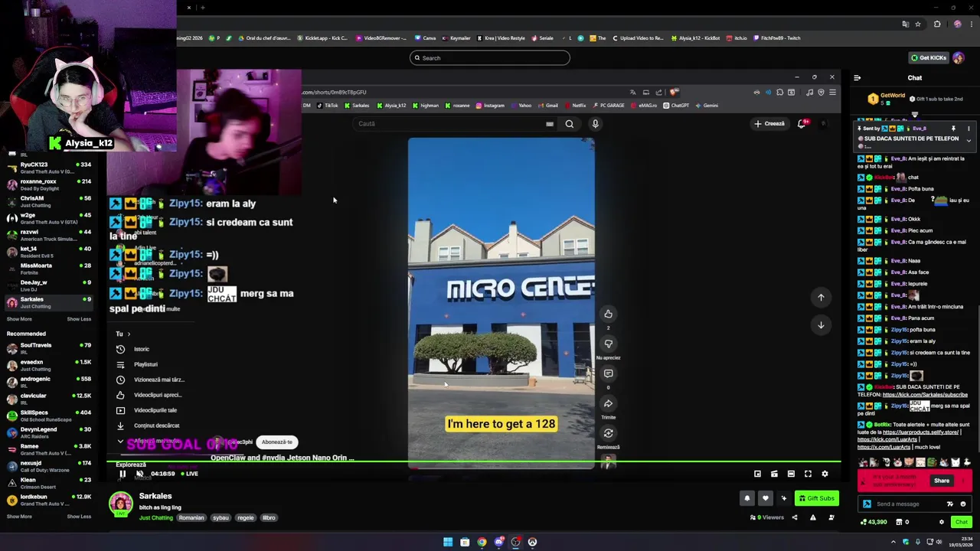
Task: Open Chrome from the taskbar
Action: tap(482, 542)
